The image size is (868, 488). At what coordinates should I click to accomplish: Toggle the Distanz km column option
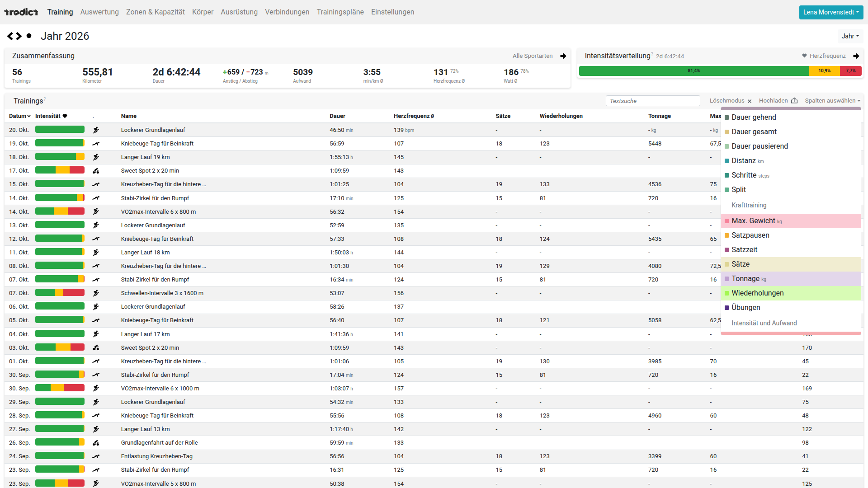click(791, 161)
